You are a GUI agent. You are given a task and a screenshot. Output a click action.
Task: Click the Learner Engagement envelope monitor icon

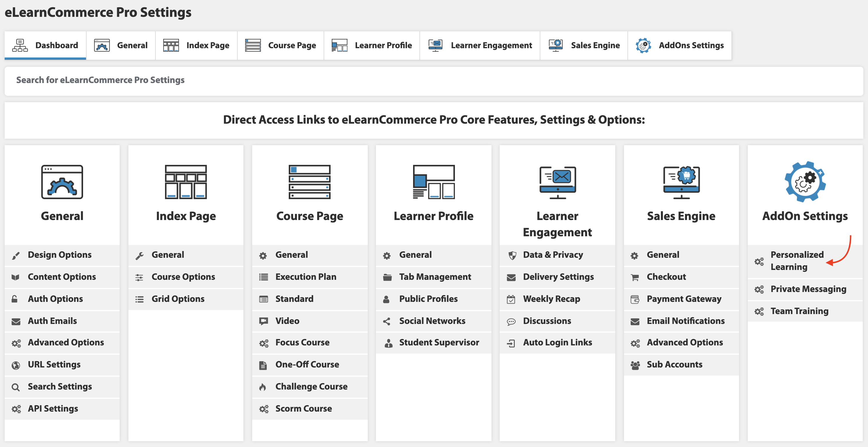(557, 182)
